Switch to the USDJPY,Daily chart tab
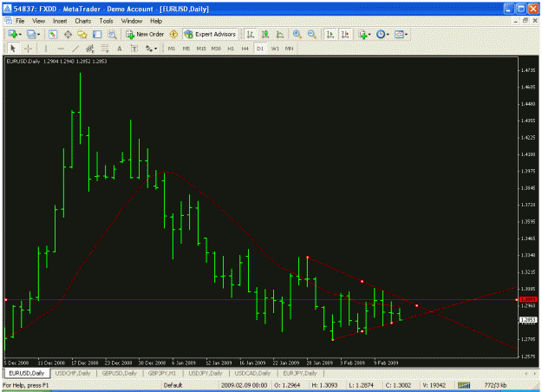Screen dimensions: 542x392 pyautogui.click(x=206, y=373)
